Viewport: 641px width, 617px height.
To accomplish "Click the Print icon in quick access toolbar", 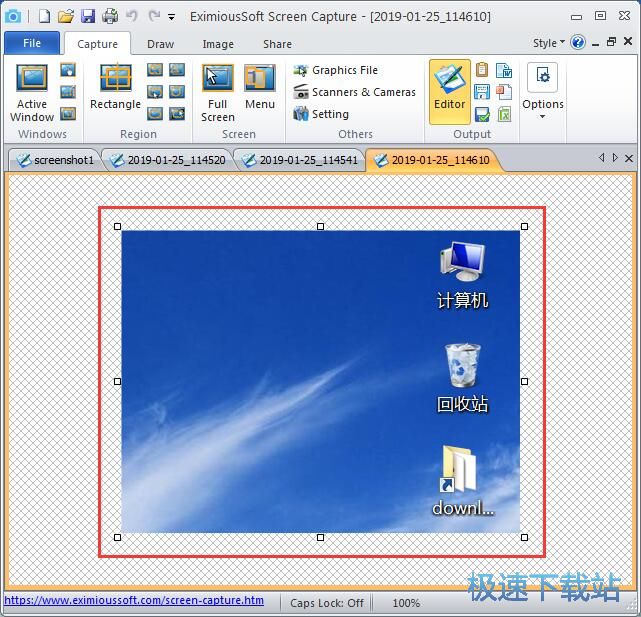I will click(110, 16).
